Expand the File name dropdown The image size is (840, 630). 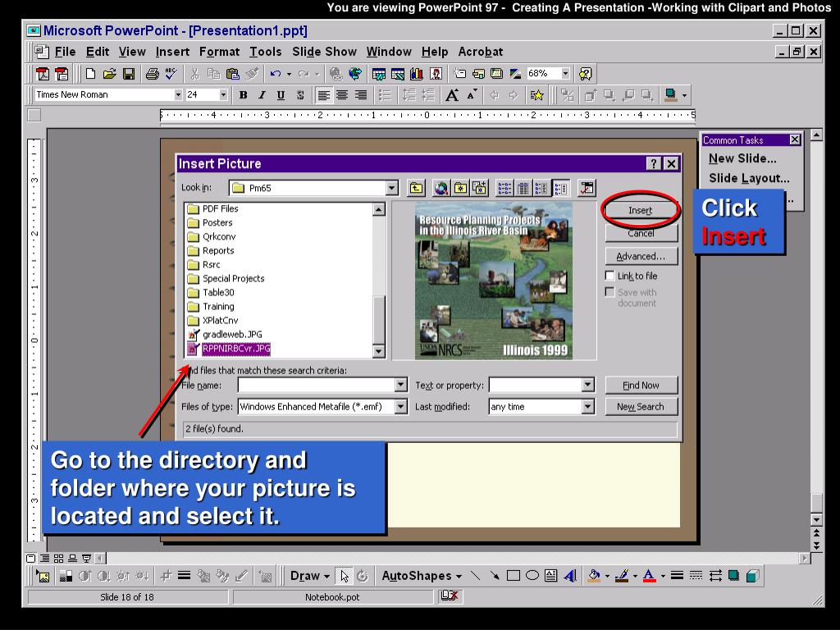coord(400,385)
